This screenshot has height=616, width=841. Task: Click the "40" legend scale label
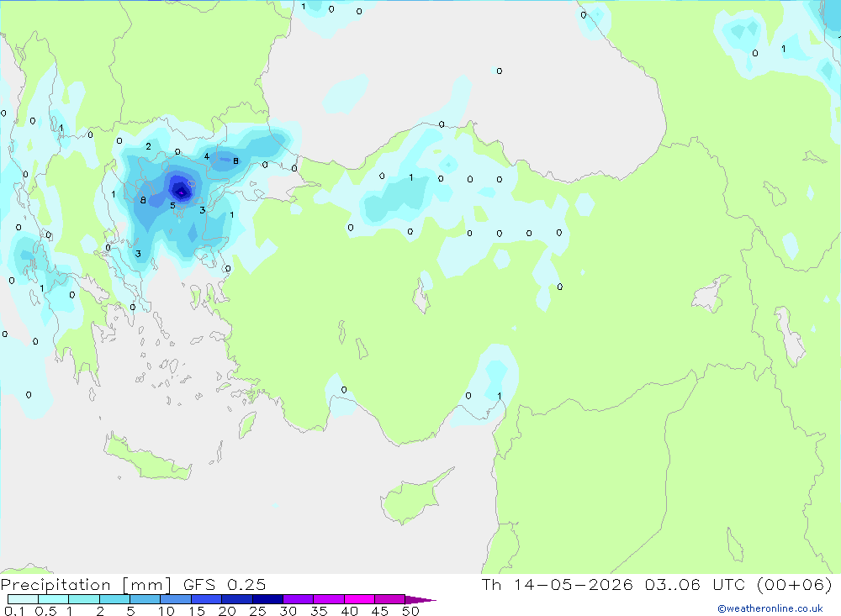coord(349,611)
